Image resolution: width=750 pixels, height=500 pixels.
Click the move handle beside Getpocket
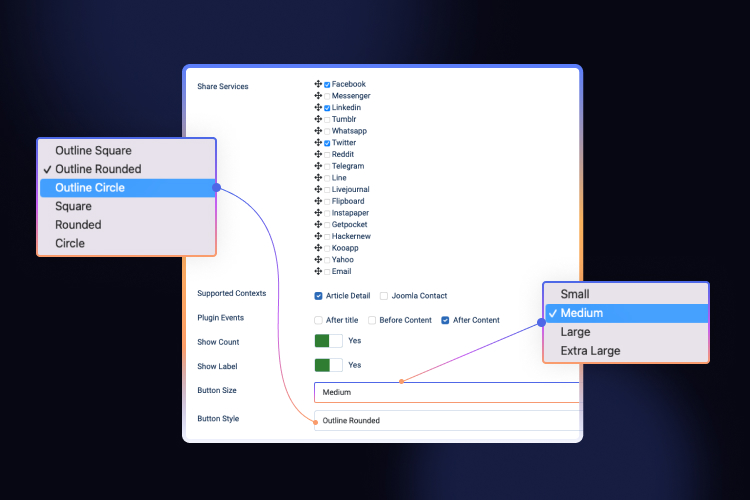click(318, 224)
